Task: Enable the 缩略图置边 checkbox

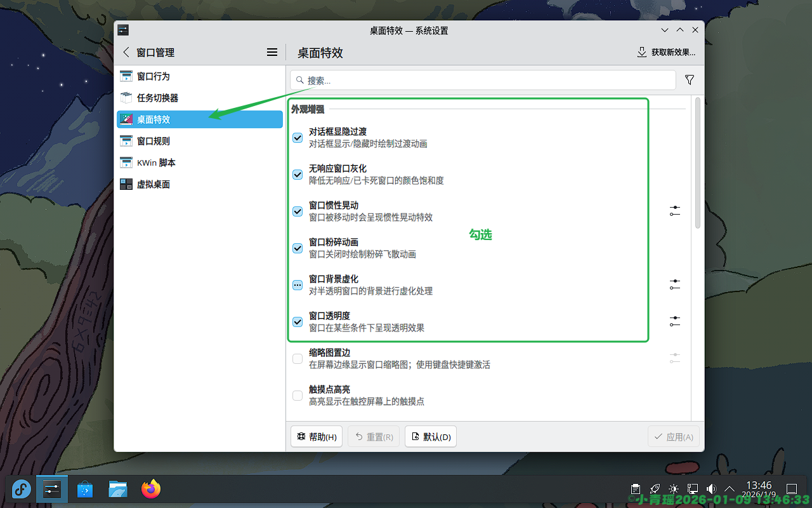Action: click(298, 359)
